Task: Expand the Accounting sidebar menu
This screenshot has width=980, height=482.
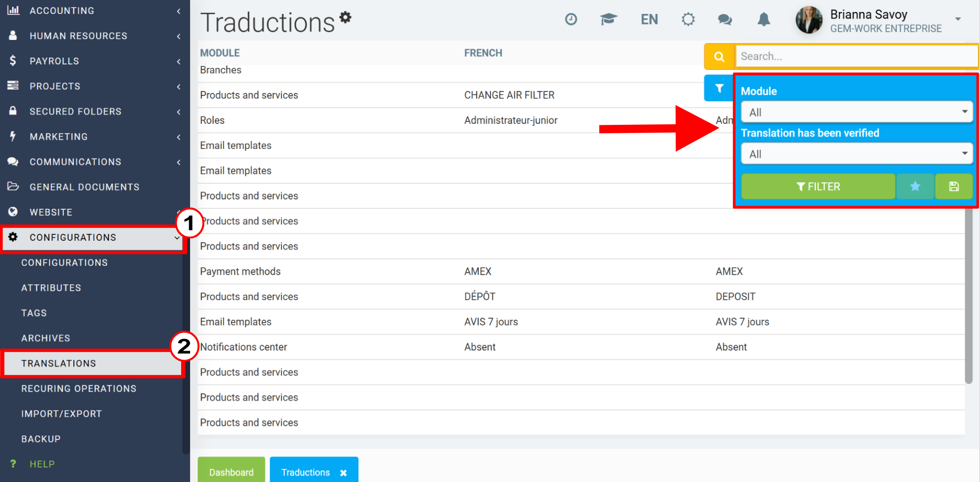Action: click(x=95, y=10)
